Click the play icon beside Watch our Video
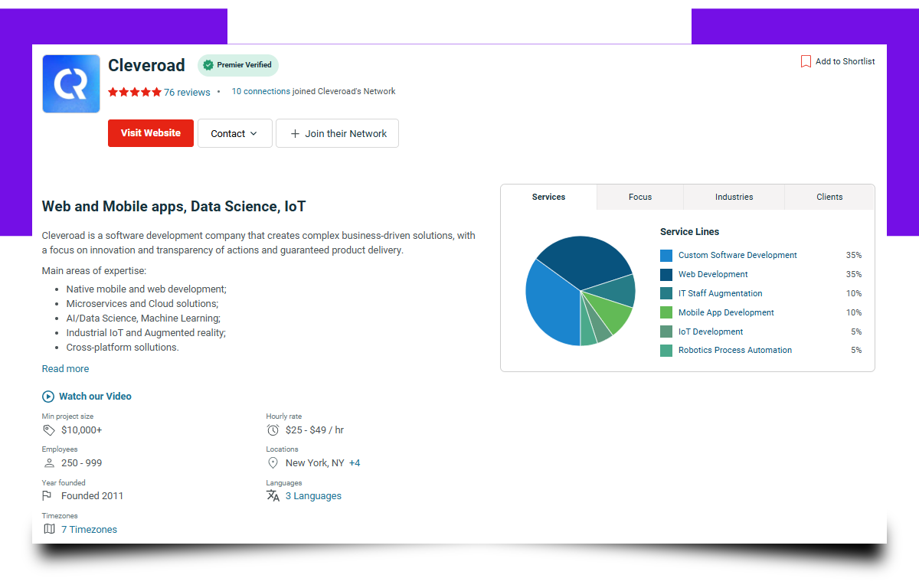Image resolution: width=919 pixels, height=588 pixels. [48, 397]
